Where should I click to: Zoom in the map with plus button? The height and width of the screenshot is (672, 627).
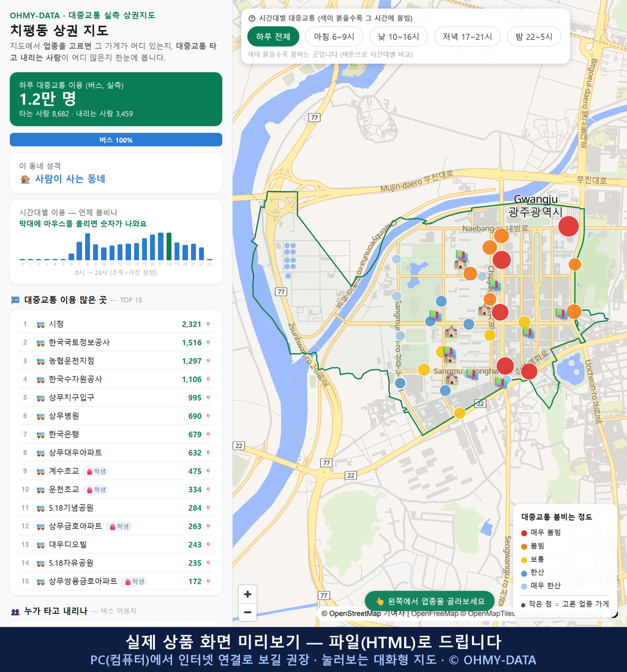point(247,594)
